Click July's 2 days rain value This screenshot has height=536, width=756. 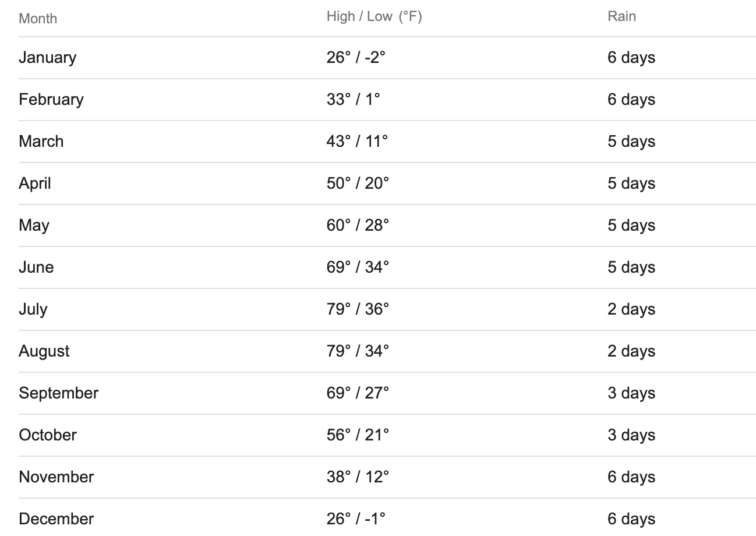[x=631, y=309]
